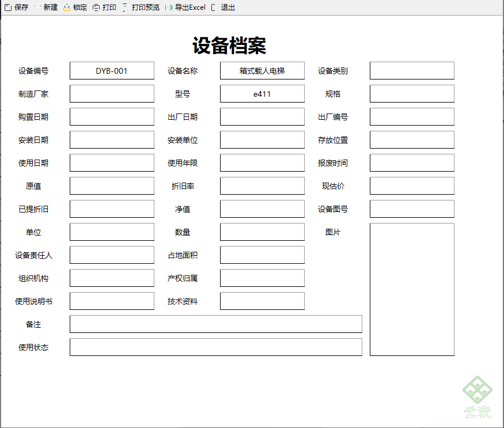The width and height of the screenshot is (504, 428).
Task: Click the 折旧率 input box
Action: tap(262, 186)
